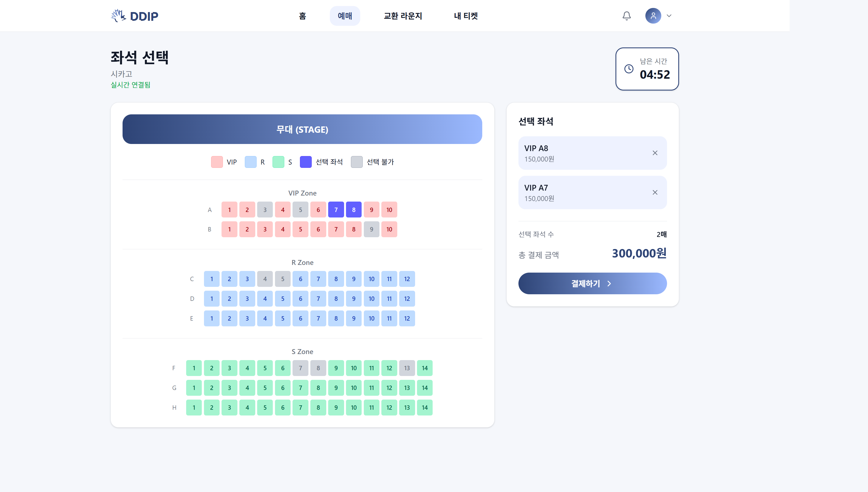Remove seat VIP A8 using its X icon

click(x=655, y=153)
